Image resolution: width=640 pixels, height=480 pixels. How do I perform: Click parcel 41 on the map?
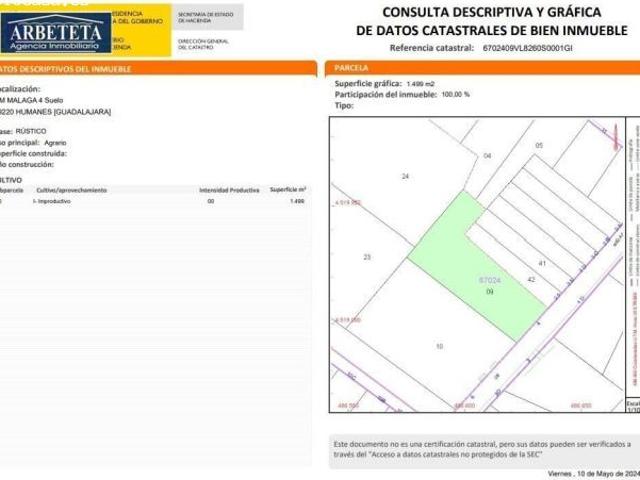pos(542,263)
